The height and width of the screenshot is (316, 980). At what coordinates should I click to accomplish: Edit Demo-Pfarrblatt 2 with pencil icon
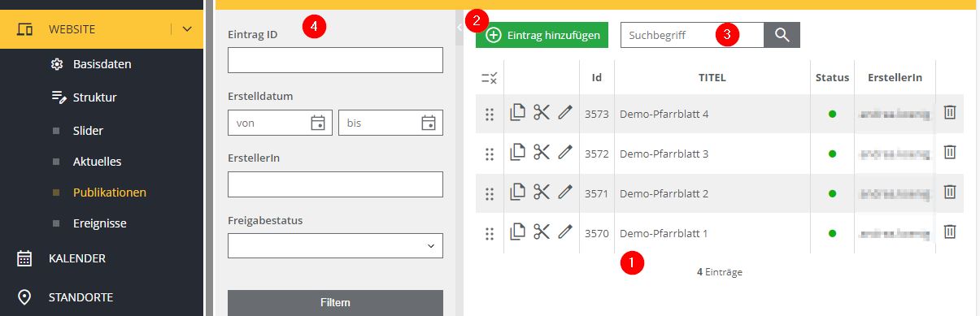tap(565, 193)
